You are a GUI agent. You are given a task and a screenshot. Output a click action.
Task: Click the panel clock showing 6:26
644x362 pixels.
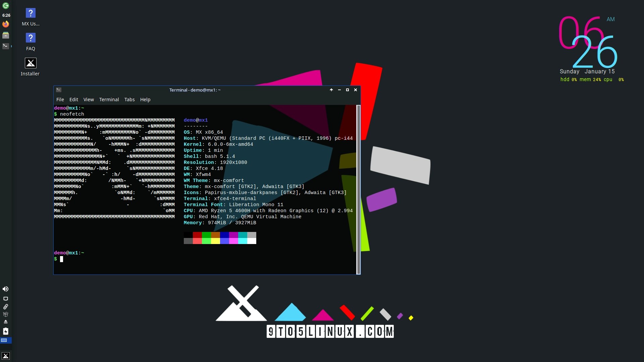(x=6, y=15)
